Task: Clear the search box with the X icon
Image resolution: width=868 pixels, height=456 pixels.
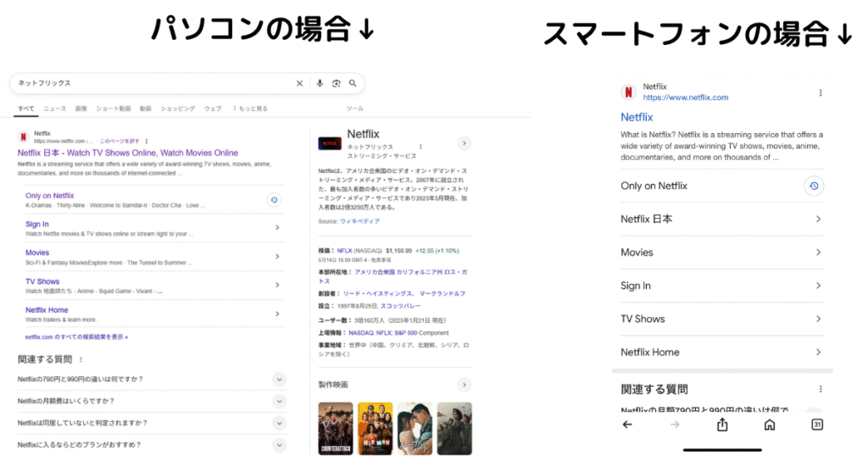Action: pyautogui.click(x=299, y=83)
